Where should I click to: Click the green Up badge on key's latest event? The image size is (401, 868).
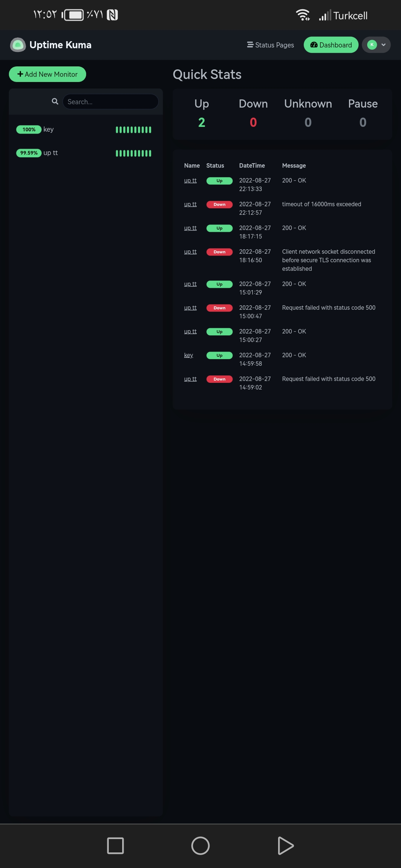(x=219, y=355)
